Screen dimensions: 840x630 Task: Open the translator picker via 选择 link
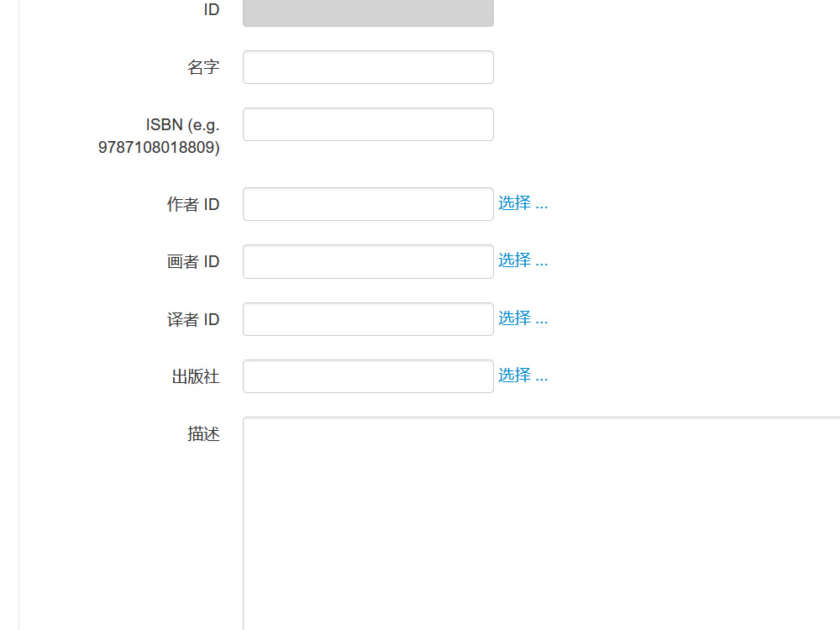click(522, 318)
